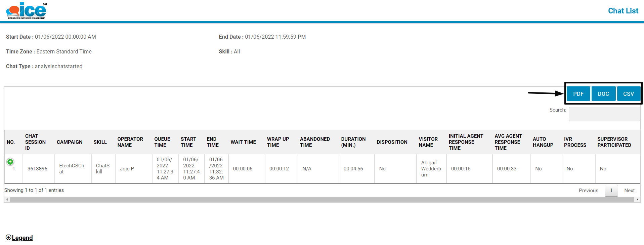644x245 pixels.
Task: Download the chat list as CSV
Action: (628, 94)
